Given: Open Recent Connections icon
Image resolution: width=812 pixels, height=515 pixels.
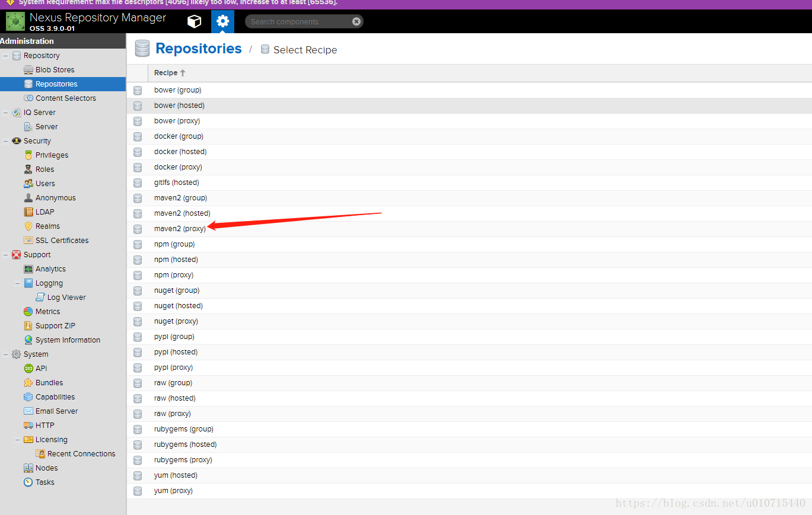Looking at the screenshot, I should (40, 454).
